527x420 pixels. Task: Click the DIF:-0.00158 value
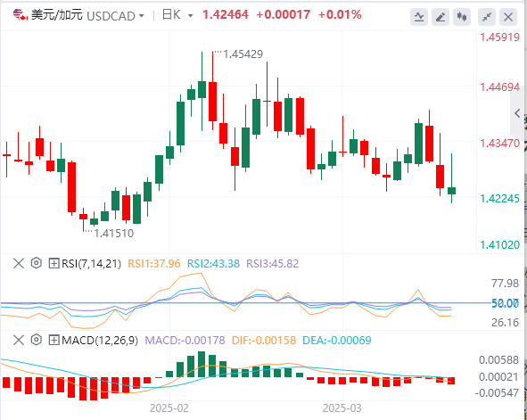[264, 341]
